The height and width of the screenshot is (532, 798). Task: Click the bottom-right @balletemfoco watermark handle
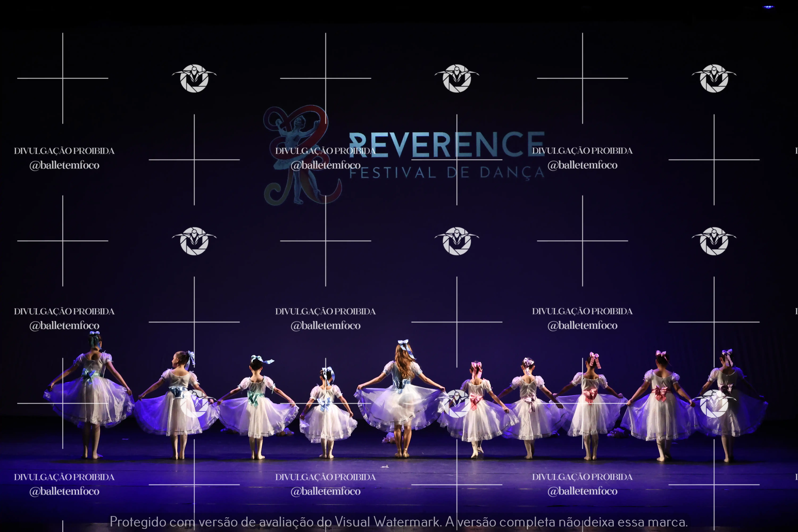pyautogui.click(x=582, y=491)
